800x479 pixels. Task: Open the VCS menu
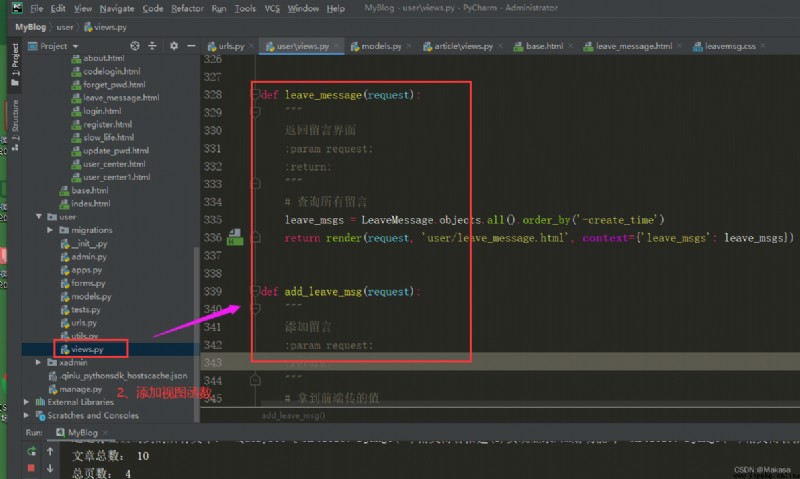coord(272,8)
